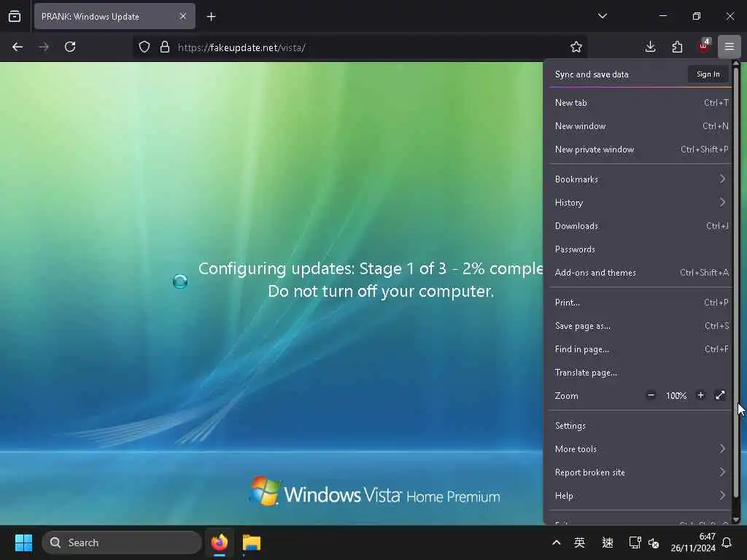Open the uBlock Origin extension icon

point(704,46)
